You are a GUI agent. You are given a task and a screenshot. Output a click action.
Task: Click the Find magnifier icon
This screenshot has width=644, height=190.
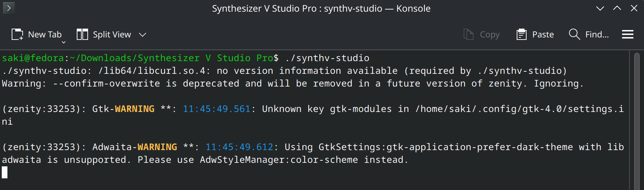pos(574,34)
